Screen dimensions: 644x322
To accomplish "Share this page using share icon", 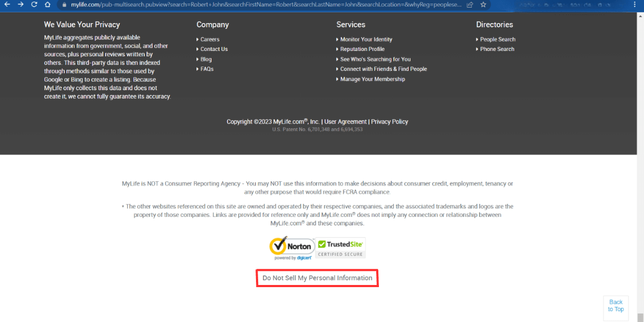I will tap(470, 4).
